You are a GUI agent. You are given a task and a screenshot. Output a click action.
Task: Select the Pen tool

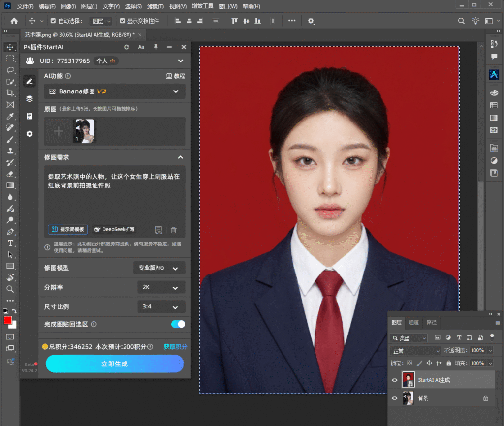coord(10,232)
